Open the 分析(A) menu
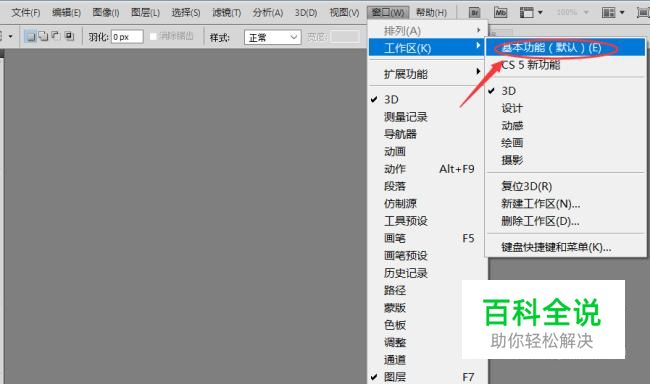Image resolution: width=650 pixels, height=384 pixels. pos(268,12)
